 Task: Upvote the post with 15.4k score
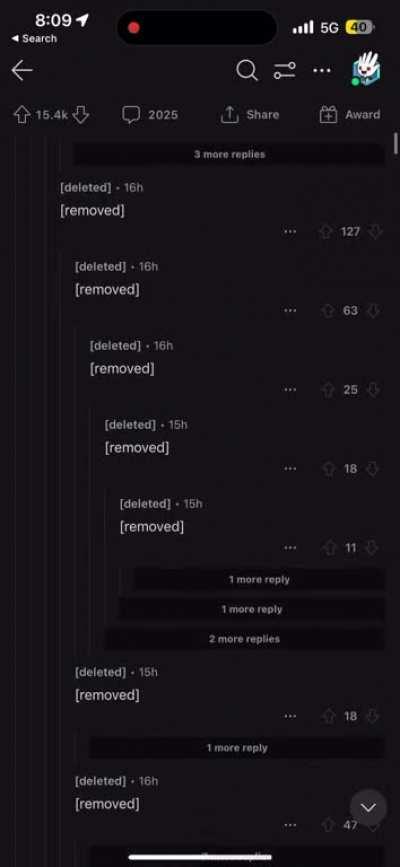coord(21,115)
